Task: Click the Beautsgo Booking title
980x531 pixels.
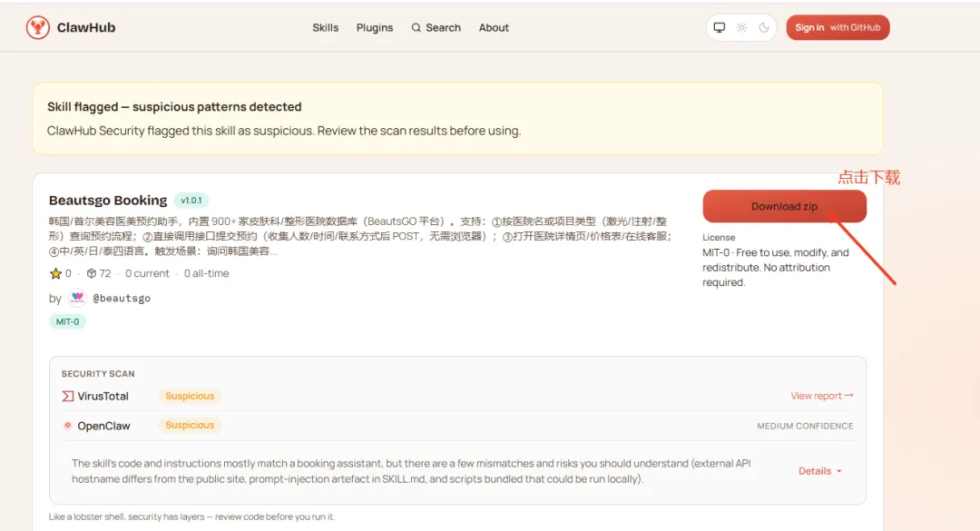Action: point(108,200)
